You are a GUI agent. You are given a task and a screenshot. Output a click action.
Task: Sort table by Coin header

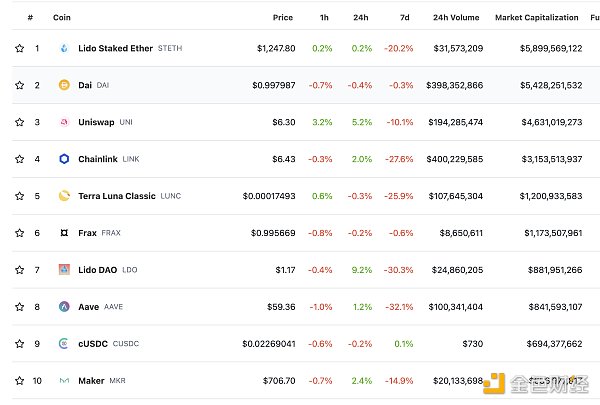pos(62,18)
